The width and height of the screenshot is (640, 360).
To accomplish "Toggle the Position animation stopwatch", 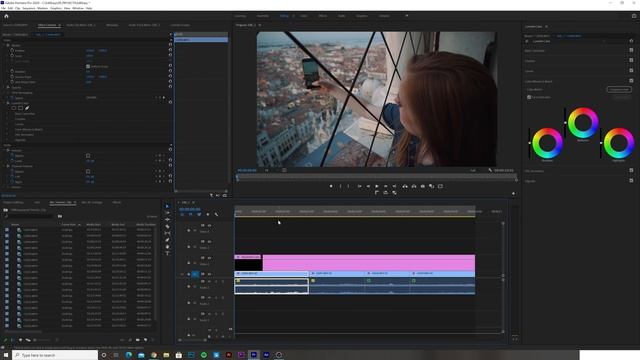I will [12, 50].
